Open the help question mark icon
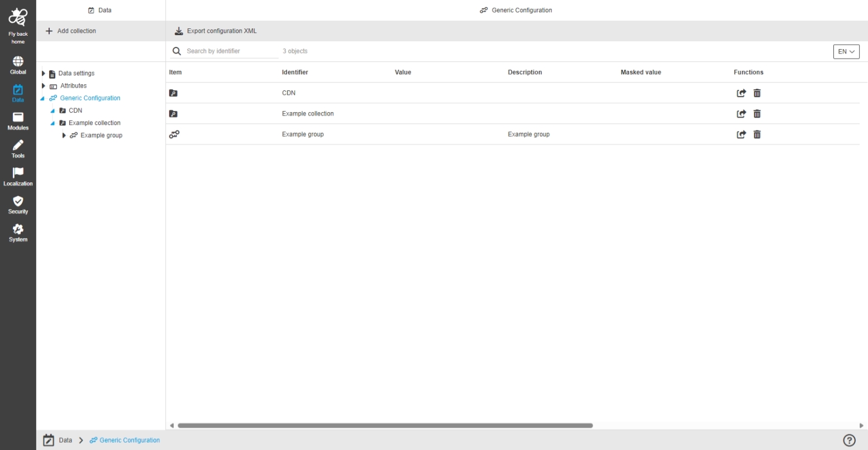868x450 pixels. 849,440
